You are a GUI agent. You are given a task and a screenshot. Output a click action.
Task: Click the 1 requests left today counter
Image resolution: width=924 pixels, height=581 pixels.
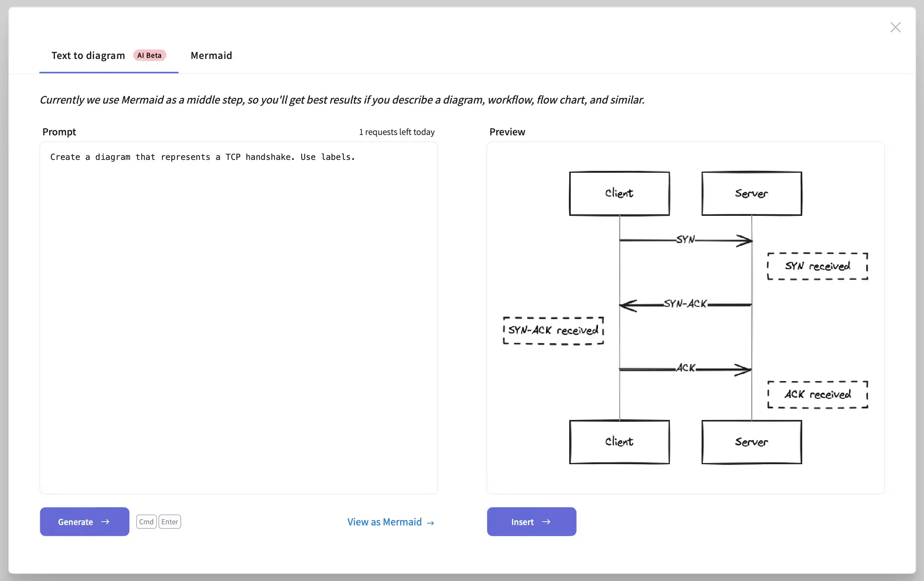397,131
